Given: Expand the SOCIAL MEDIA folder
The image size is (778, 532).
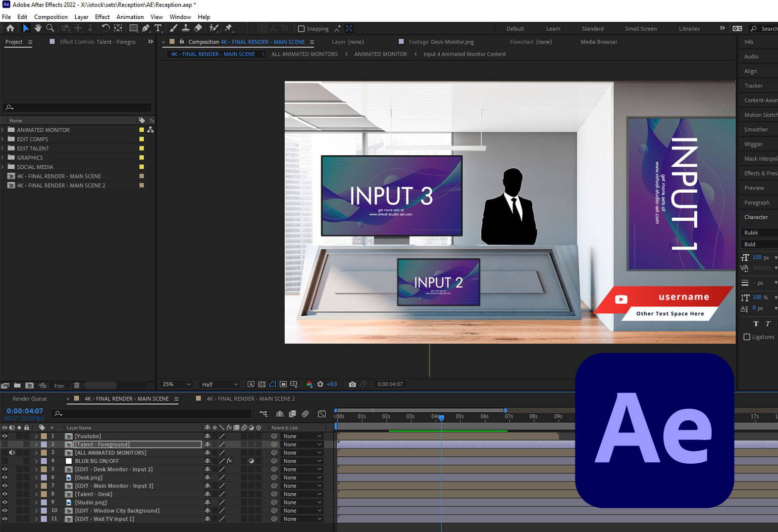Looking at the screenshot, I should (3, 167).
